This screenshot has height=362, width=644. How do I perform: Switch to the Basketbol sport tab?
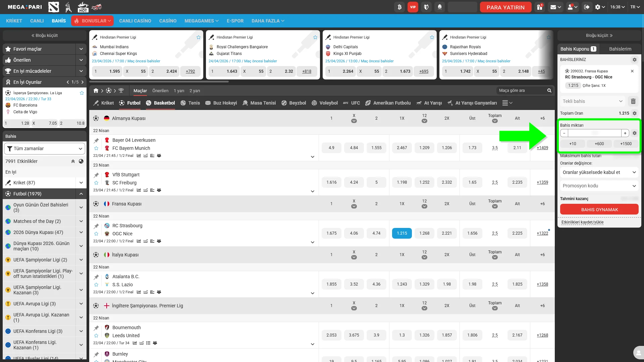(x=160, y=103)
